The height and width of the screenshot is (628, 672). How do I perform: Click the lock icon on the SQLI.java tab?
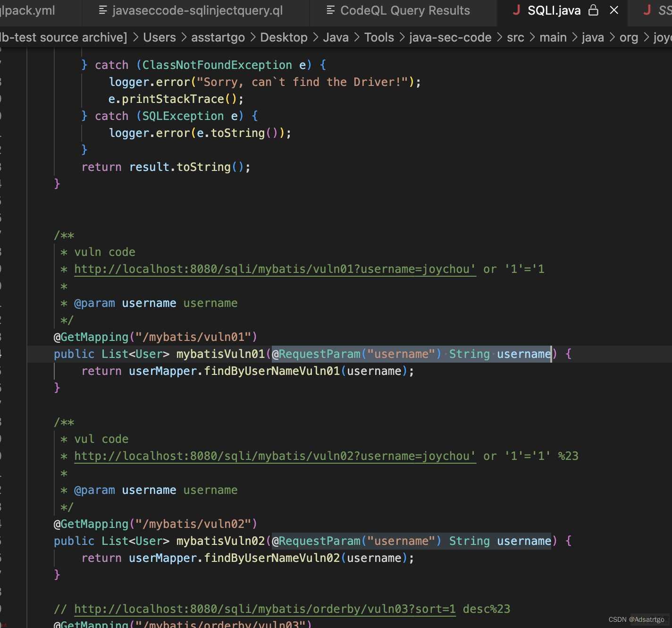click(x=594, y=10)
